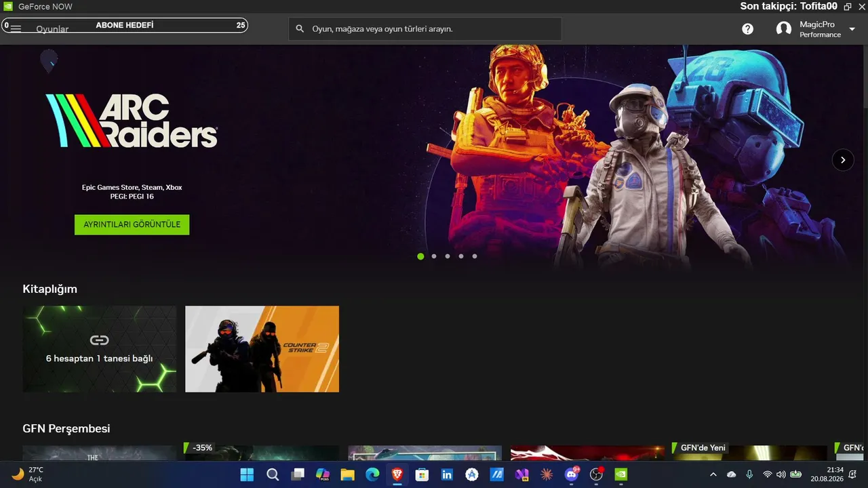Click the ARC Raiders logo
The height and width of the screenshot is (488, 868).
pyautogui.click(x=132, y=121)
